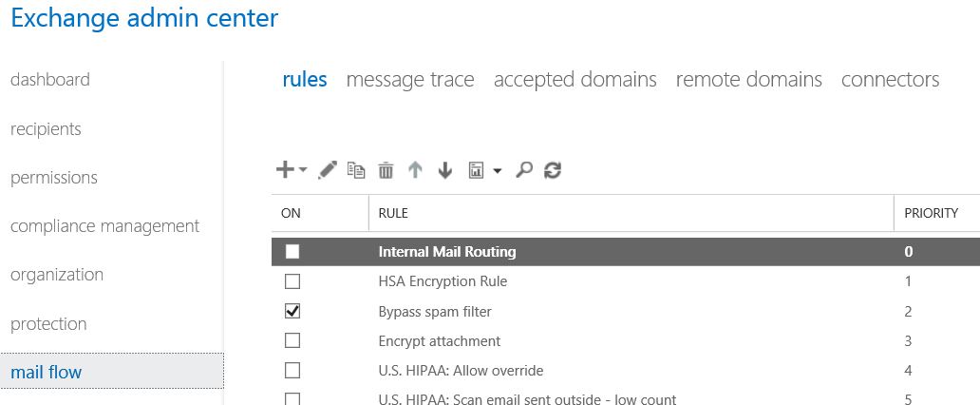Toggle U.S. HIPAA: Allow override checkbox

pos(292,371)
